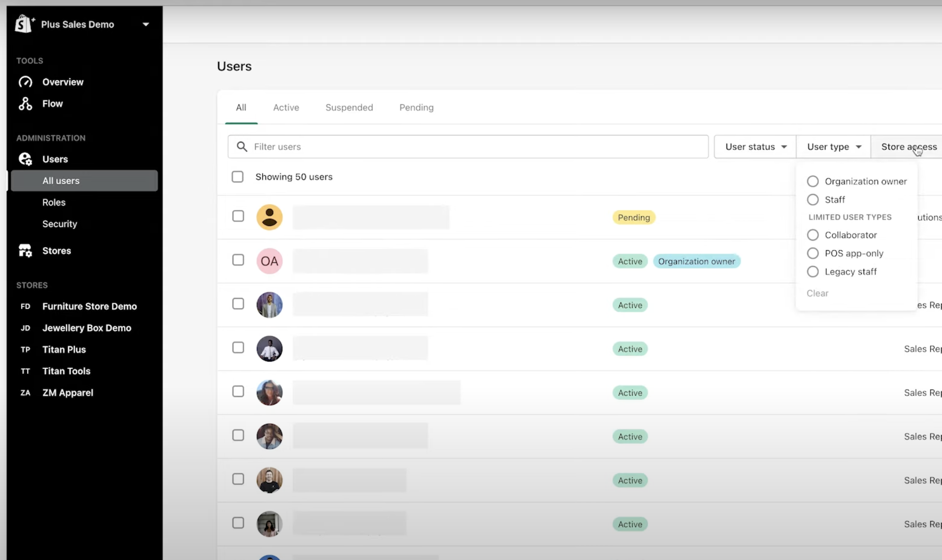Open Jewellery Box Demo store
The width and height of the screenshot is (942, 560).
point(87,328)
